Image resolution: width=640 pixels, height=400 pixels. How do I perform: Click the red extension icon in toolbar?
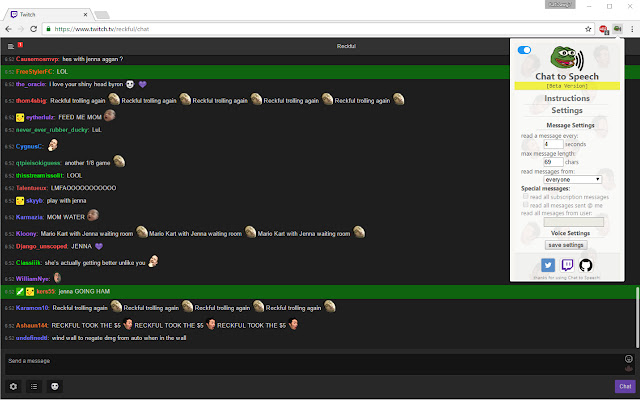603,29
